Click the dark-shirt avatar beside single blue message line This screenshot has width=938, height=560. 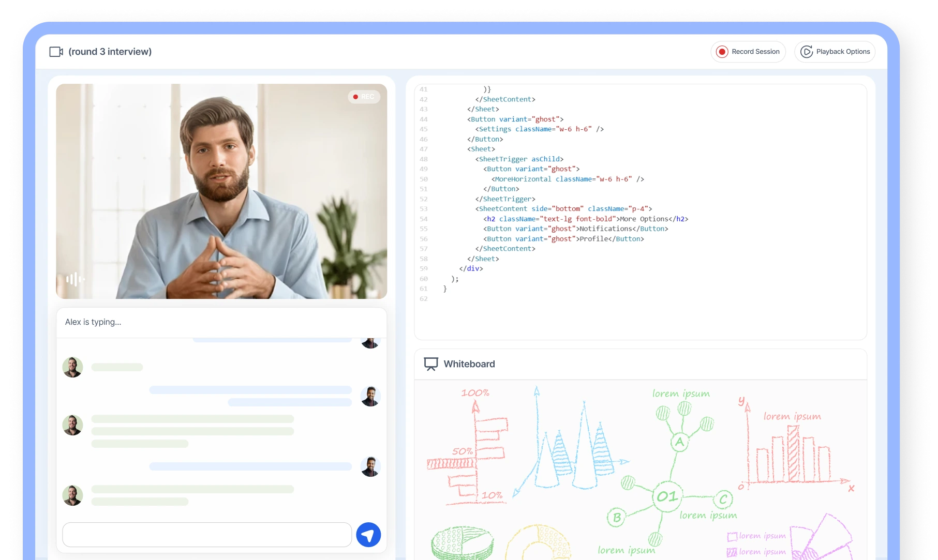click(370, 466)
